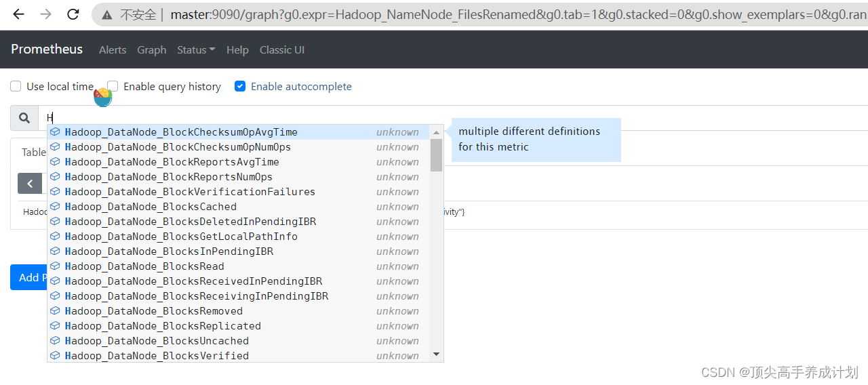Click the autocomplete list scroll-down arrow
868x385 pixels.
(436, 354)
